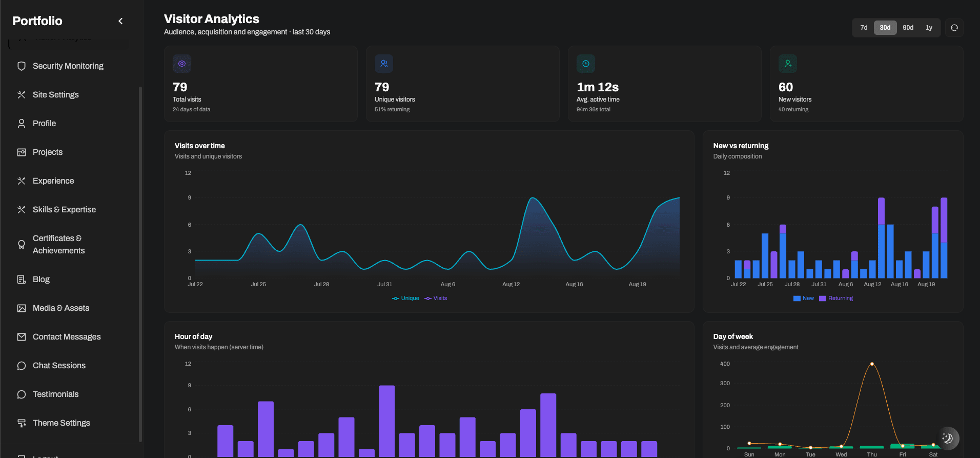Click the New vs returning chart title

pyautogui.click(x=741, y=146)
